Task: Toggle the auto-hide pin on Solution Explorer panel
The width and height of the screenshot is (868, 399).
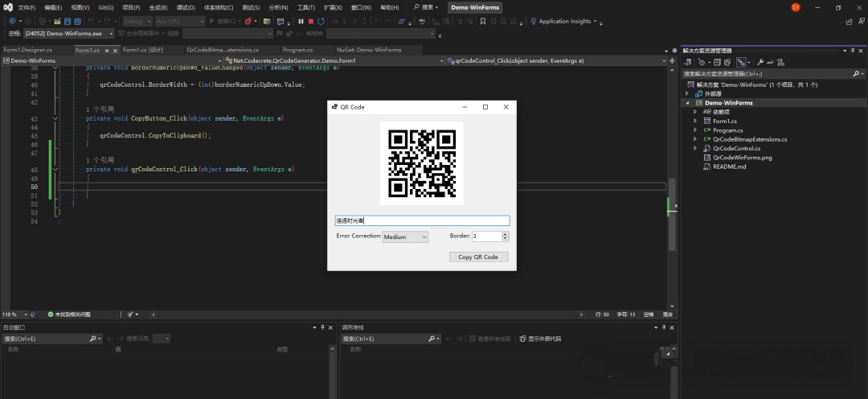Action: [x=854, y=50]
